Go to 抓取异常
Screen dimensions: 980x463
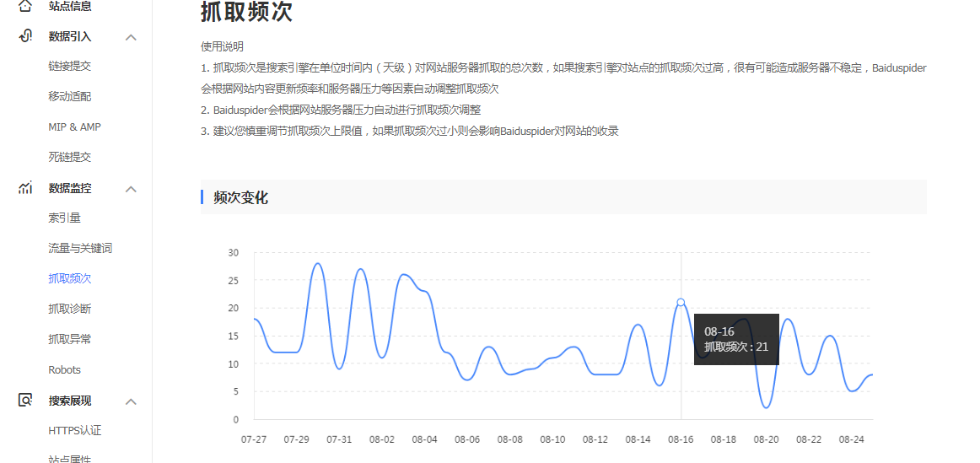coord(69,339)
